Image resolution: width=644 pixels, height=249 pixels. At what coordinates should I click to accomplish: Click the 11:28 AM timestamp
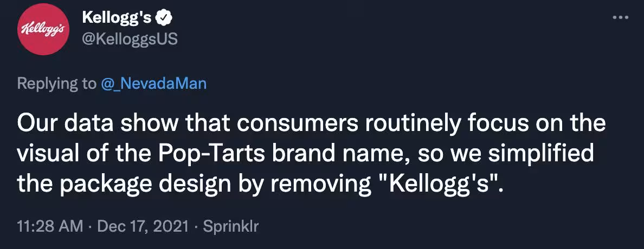[x=49, y=226]
